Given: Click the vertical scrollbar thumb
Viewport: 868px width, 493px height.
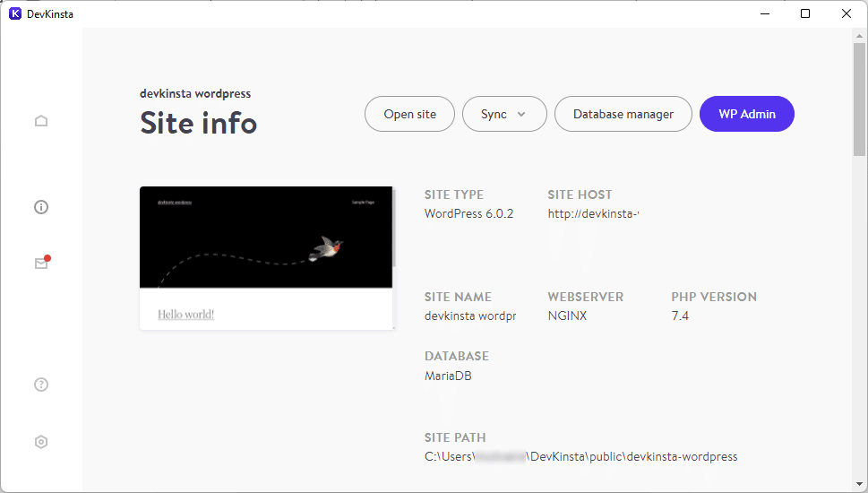Looking at the screenshot, I should (859, 99).
